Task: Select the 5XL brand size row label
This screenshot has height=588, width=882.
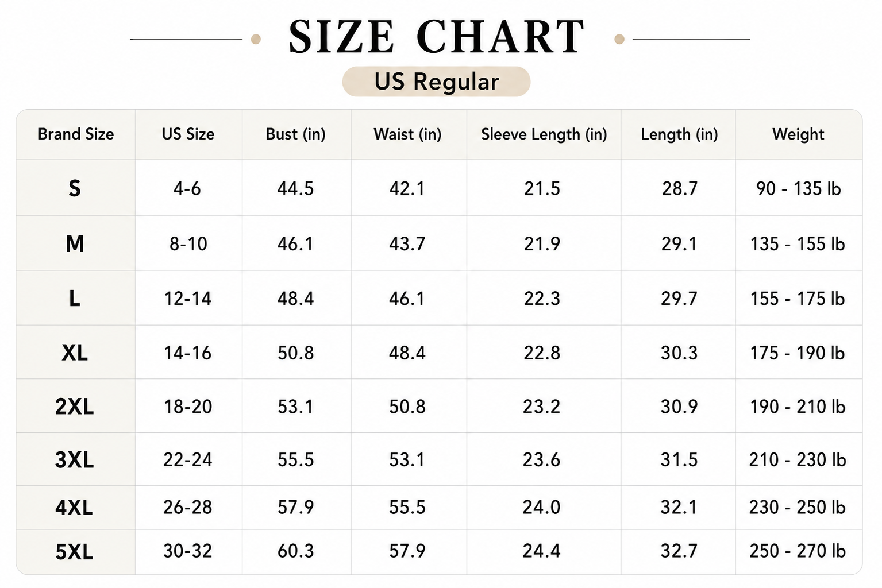Action: [75, 552]
